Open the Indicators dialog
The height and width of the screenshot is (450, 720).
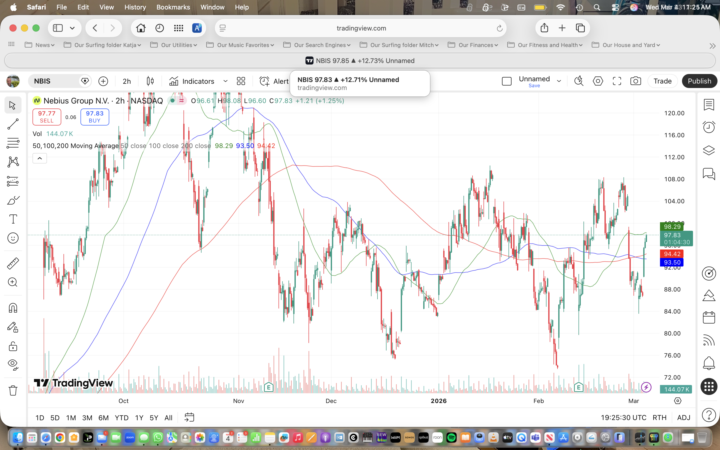pyautogui.click(x=192, y=81)
